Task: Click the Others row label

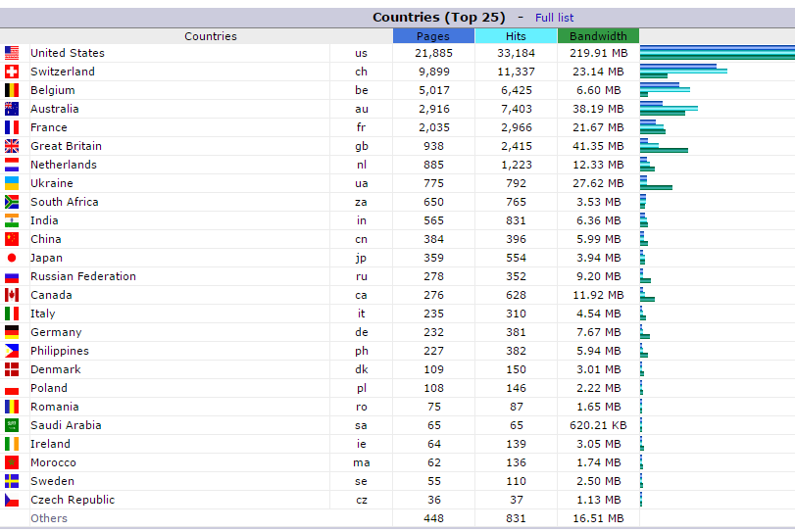Action: [x=49, y=518]
